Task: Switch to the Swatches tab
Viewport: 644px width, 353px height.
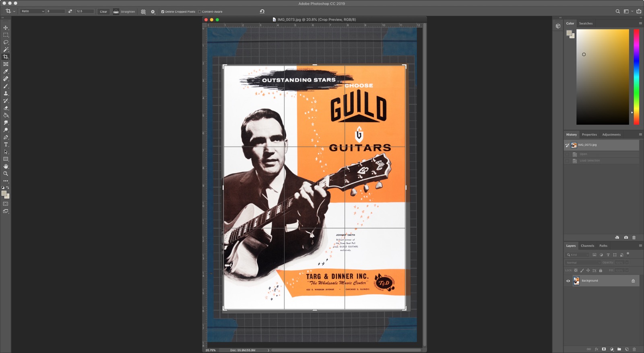Action: tap(586, 23)
